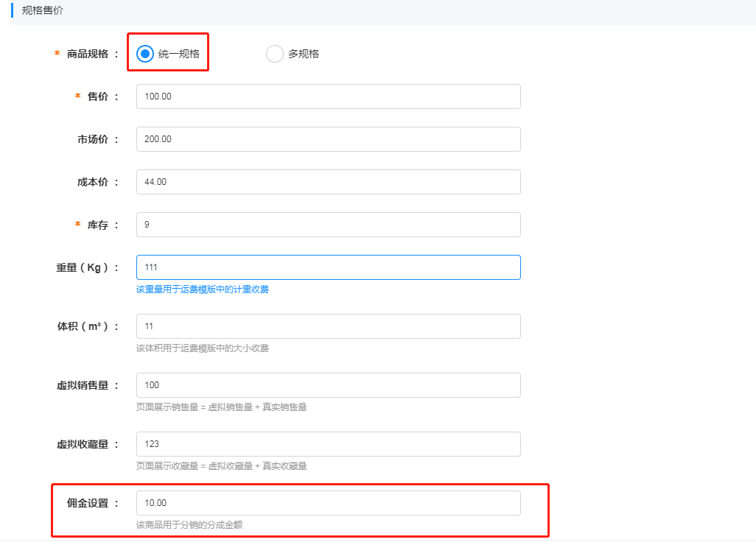The width and height of the screenshot is (756, 545).
Task: Select the 多规格 radio button
Action: pyautogui.click(x=274, y=53)
